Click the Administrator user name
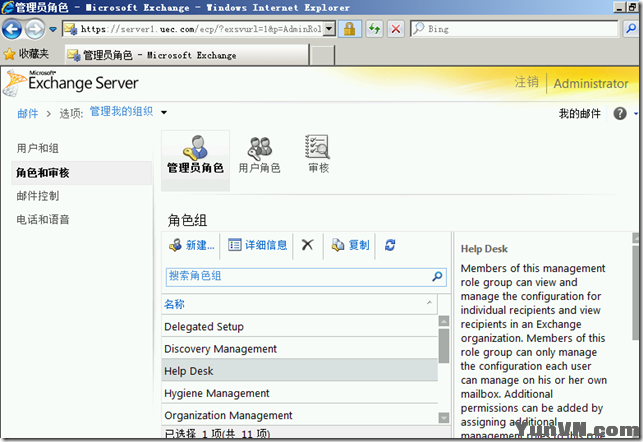The image size is (643, 442). point(591,84)
